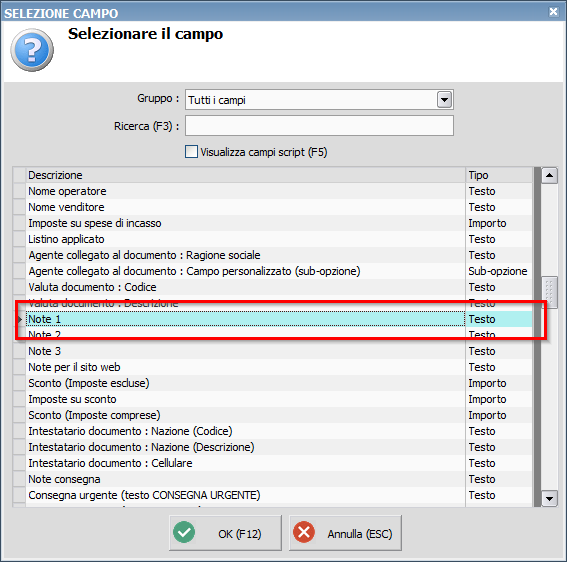
Task: Click the blue question mark help icon
Action: [32, 50]
